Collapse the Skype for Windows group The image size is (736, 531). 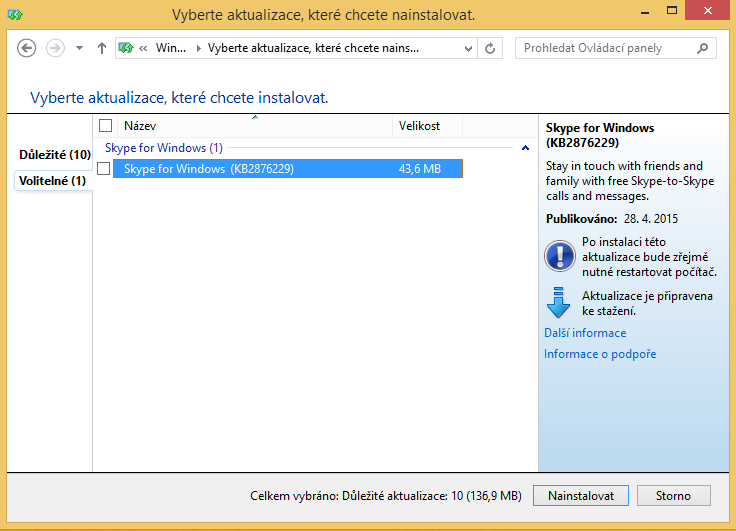point(526,148)
